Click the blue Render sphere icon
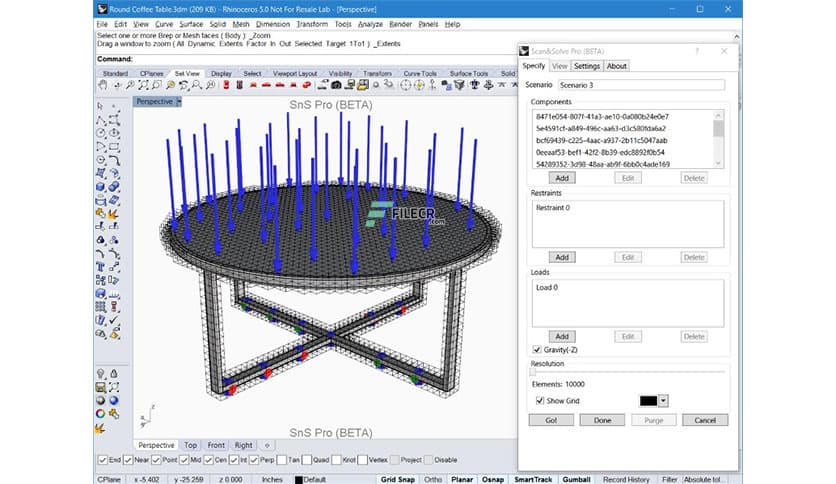This screenshot has height=484, width=836. pyautogui.click(x=114, y=400)
